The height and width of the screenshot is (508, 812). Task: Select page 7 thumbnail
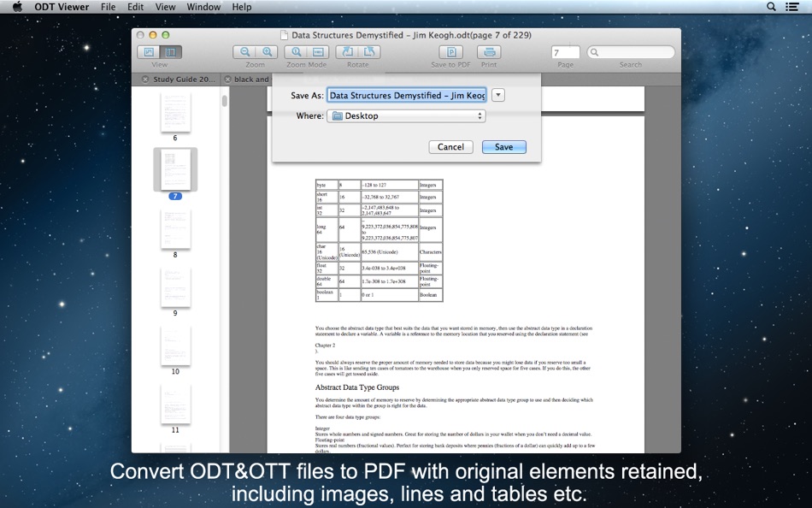click(x=175, y=170)
